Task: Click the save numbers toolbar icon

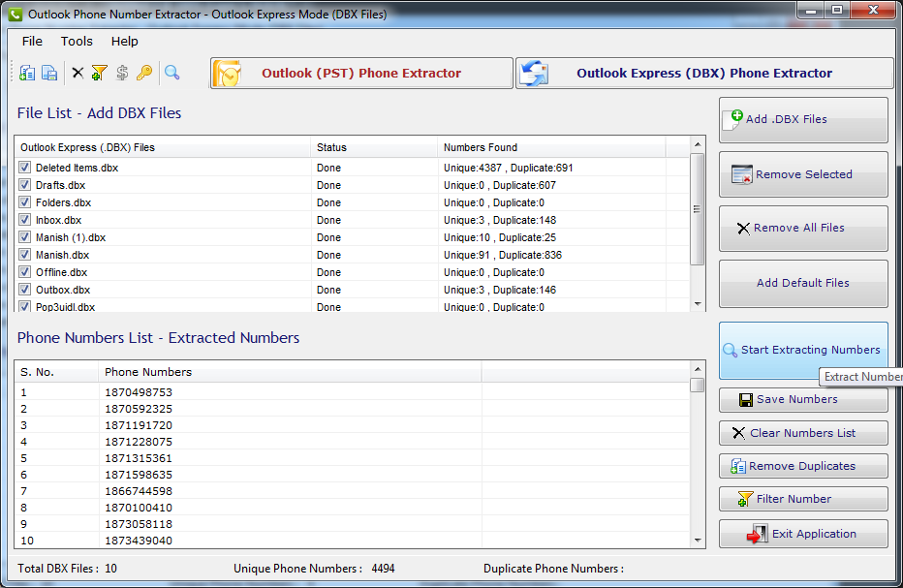Action: pos(49,73)
